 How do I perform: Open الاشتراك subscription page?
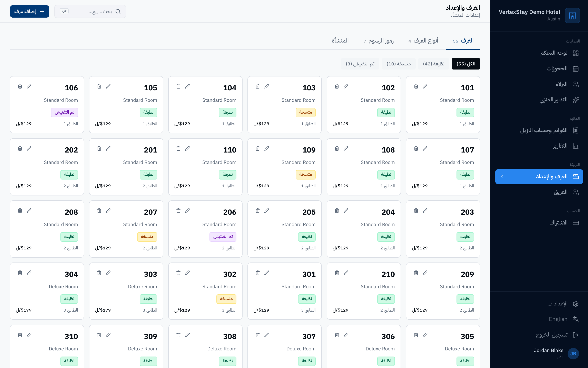click(x=539, y=223)
